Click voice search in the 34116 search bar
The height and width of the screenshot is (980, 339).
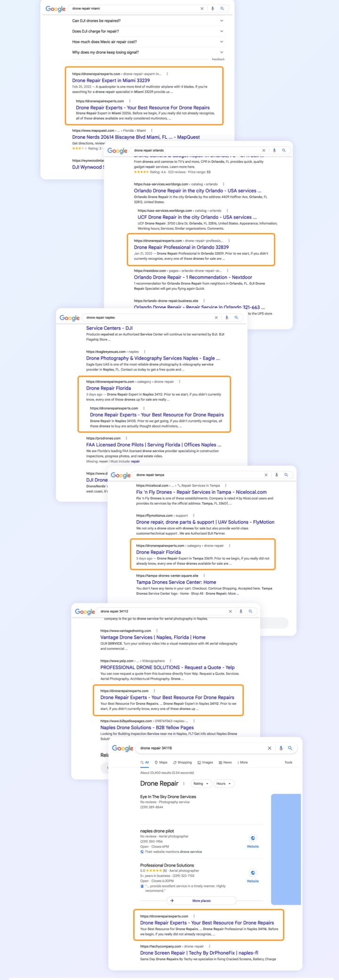coord(281,748)
